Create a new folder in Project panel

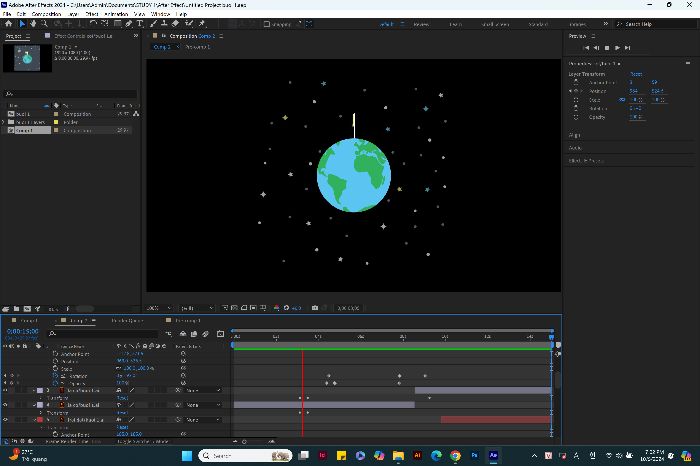coord(17,308)
